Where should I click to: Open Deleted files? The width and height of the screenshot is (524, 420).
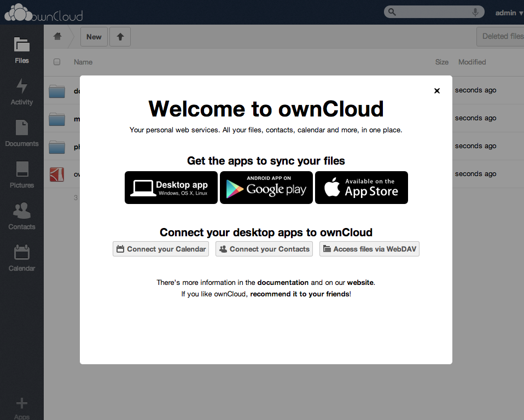[500, 36]
